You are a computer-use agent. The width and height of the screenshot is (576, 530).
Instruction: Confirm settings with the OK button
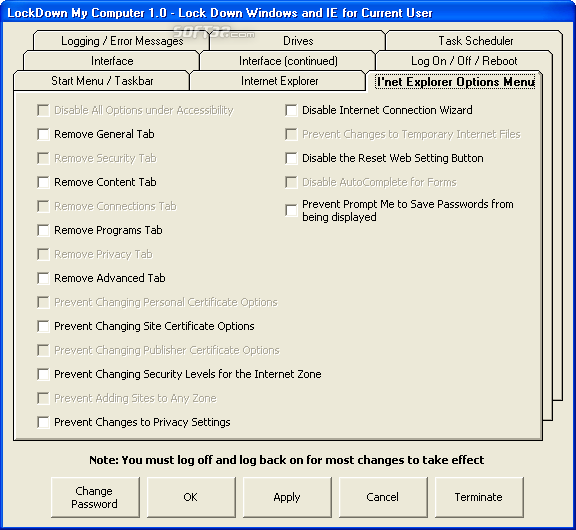pyautogui.click(x=191, y=497)
